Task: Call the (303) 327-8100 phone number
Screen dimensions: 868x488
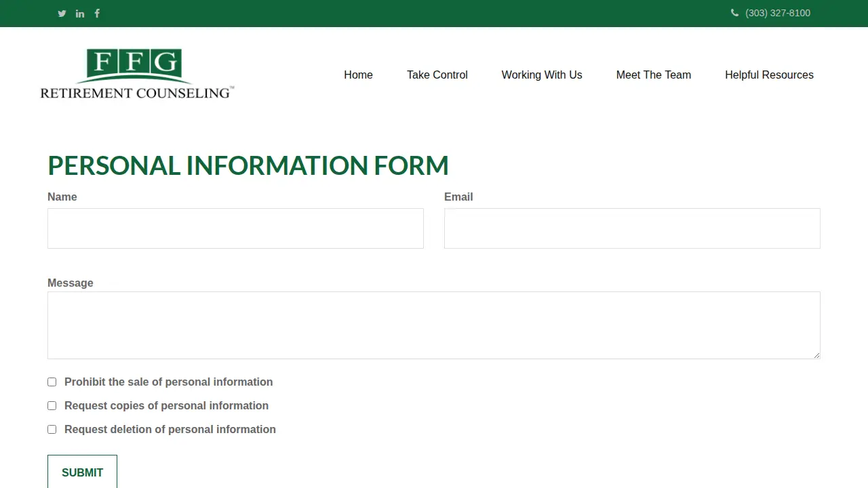Action: click(778, 13)
